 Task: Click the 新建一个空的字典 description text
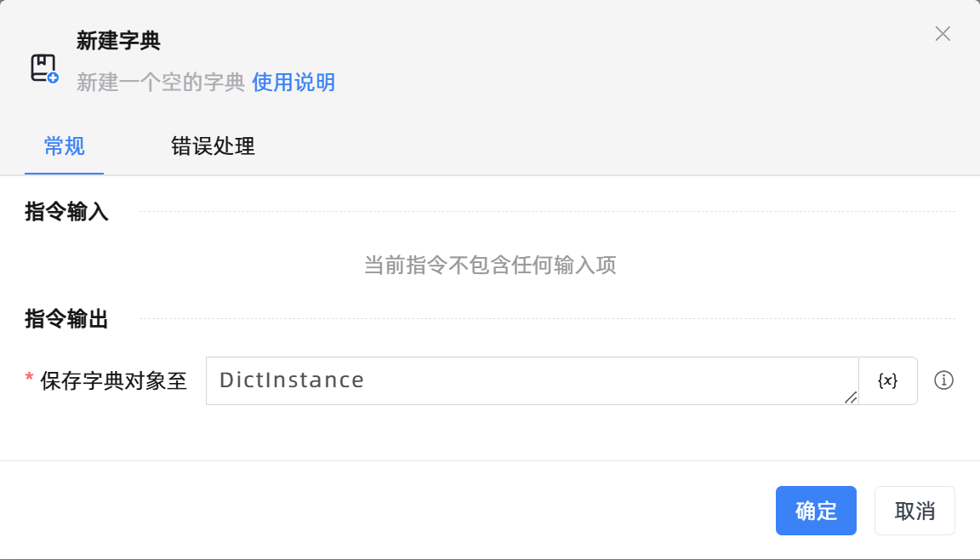click(x=161, y=83)
